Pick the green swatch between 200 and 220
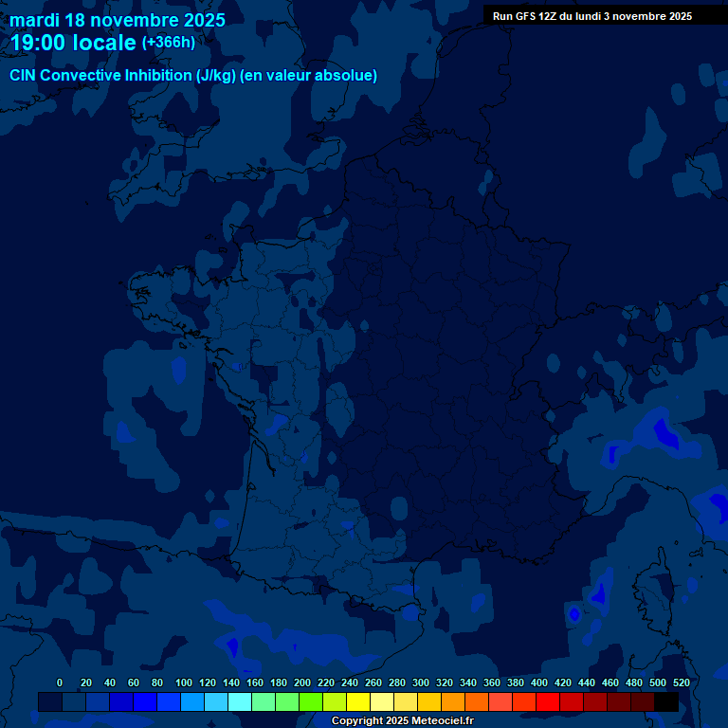Viewport: 728px width, 728px height. 311,701
